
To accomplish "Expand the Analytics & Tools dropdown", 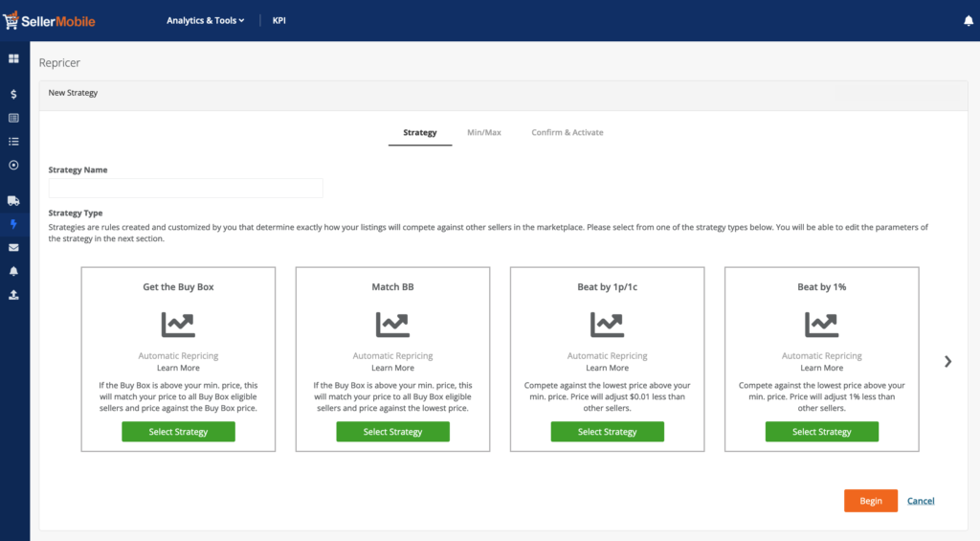I will pyautogui.click(x=205, y=20).
